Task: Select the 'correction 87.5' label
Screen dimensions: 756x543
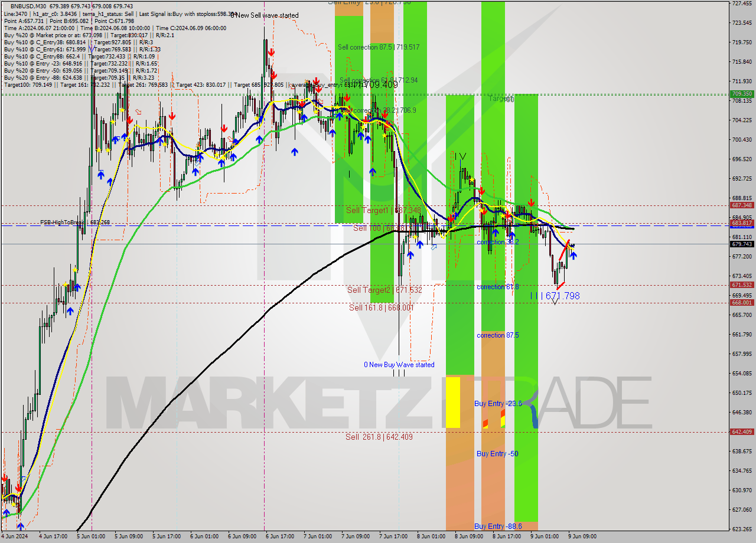Action: (498, 335)
